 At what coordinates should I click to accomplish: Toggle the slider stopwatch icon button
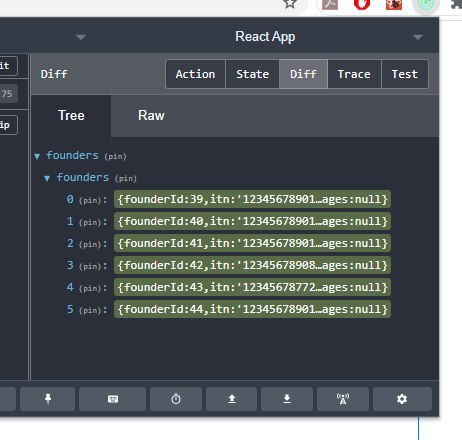click(176, 399)
